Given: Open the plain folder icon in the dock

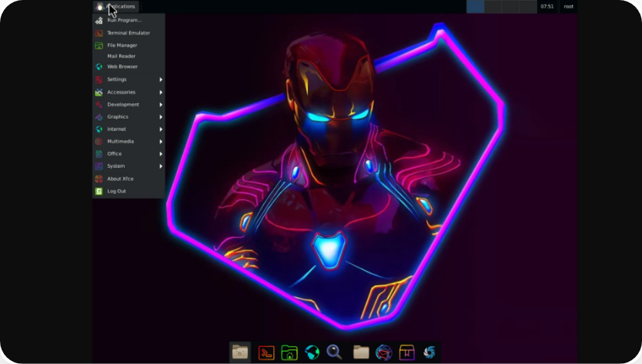Looking at the screenshot, I should [x=361, y=352].
